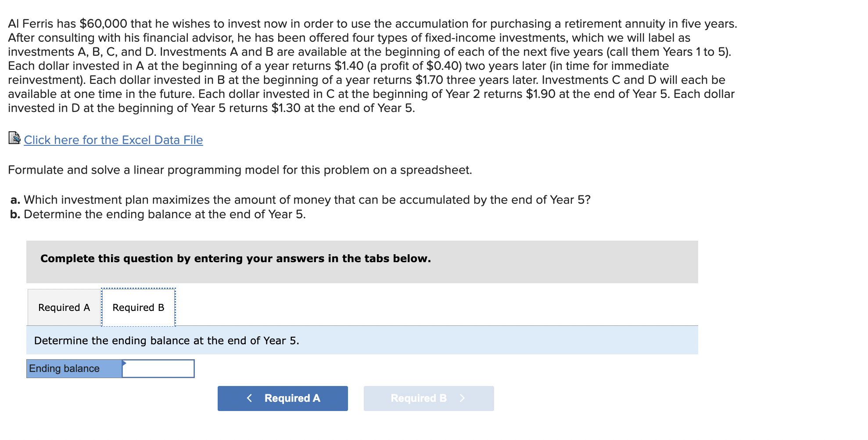Click the bold 'a.' question label
This screenshot has width=868, height=440.
(15, 200)
